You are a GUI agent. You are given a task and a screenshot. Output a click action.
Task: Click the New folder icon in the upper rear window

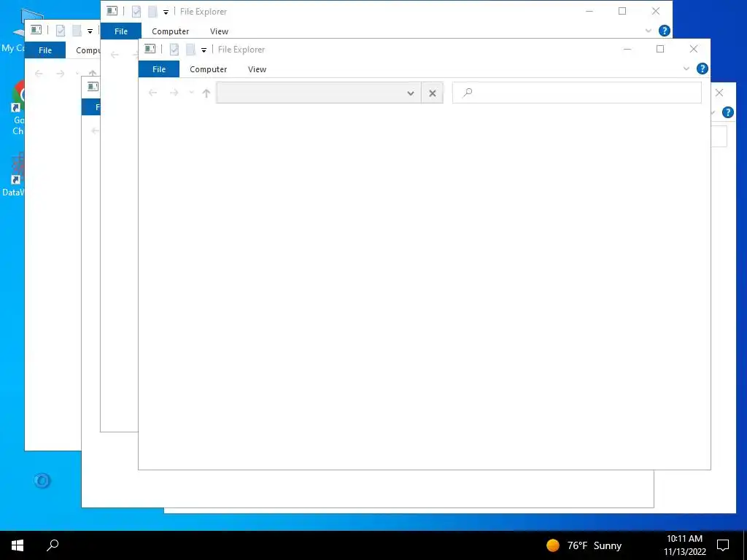[152, 11]
